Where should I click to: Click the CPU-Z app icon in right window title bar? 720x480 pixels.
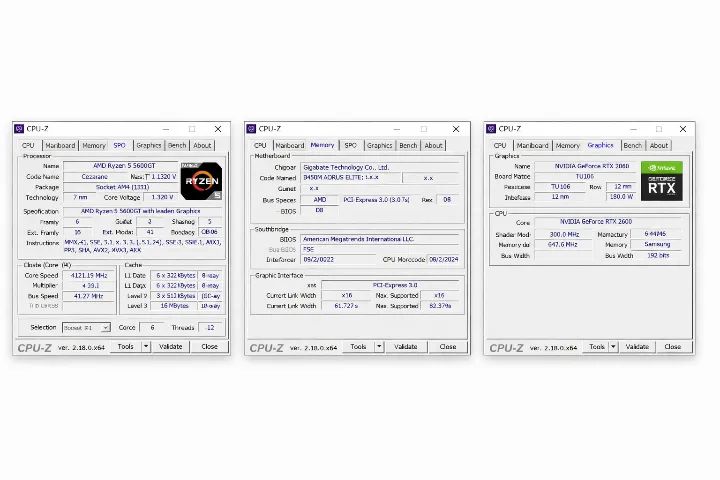point(491,129)
